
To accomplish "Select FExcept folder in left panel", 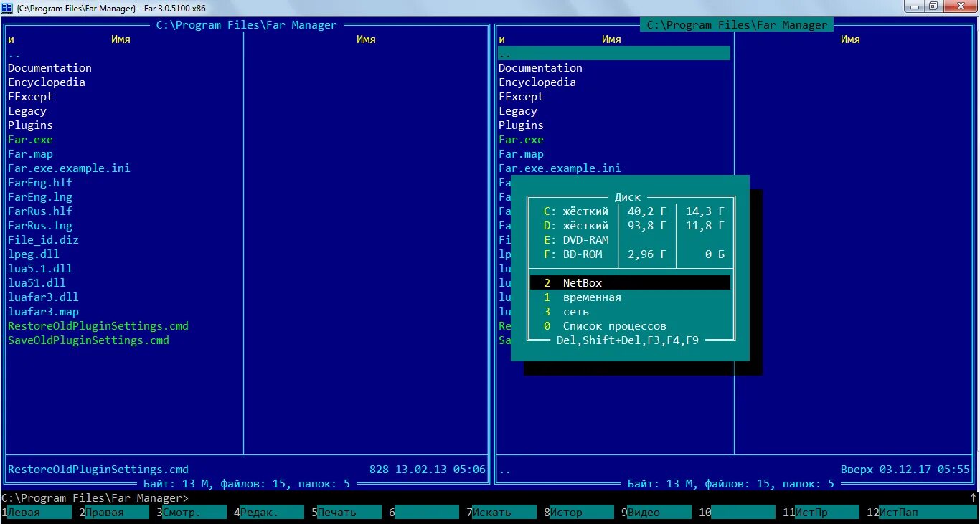I will pos(30,97).
